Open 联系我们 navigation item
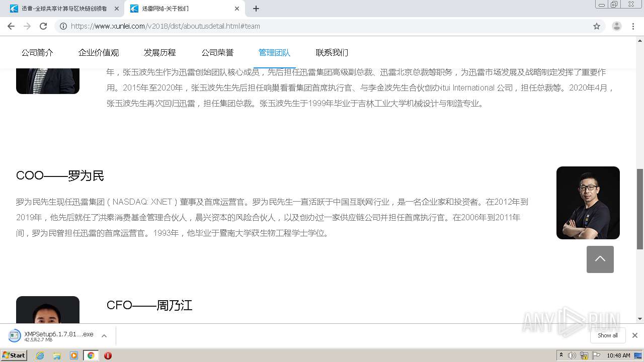This screenshot has width=644, height=362. click(332, 52)
